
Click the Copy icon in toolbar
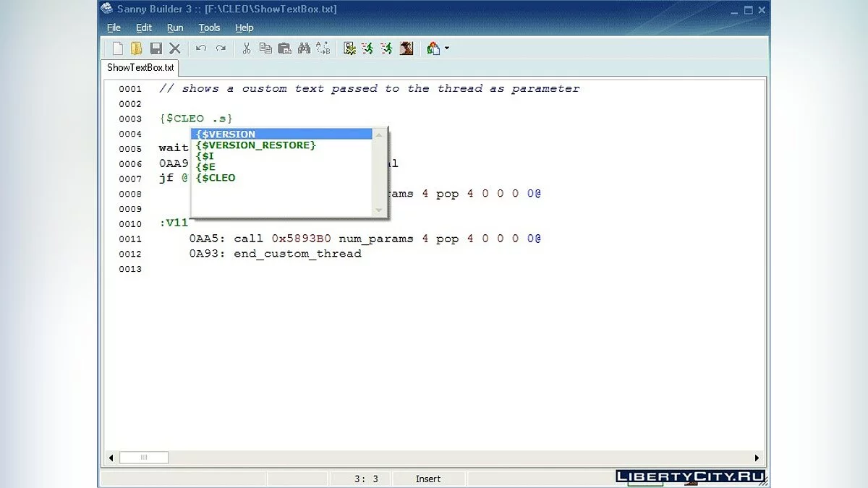[265, 48]
